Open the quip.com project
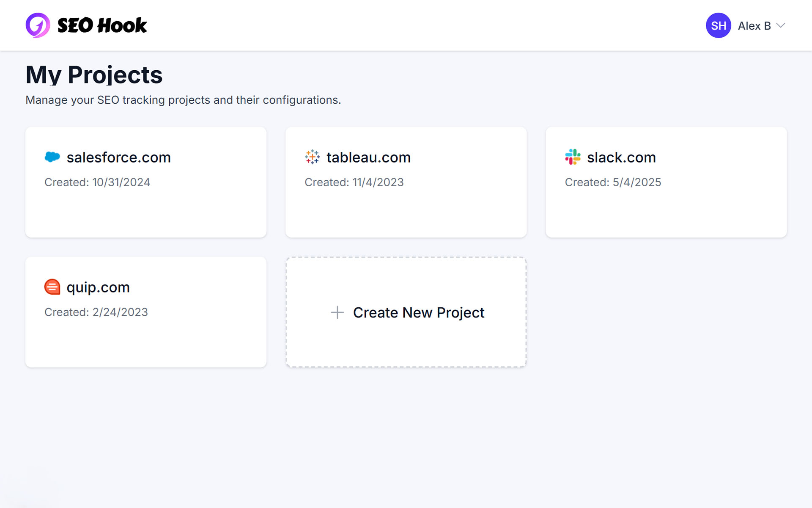The width and height of the screenshot is (812, 508). tap(145, 312)
